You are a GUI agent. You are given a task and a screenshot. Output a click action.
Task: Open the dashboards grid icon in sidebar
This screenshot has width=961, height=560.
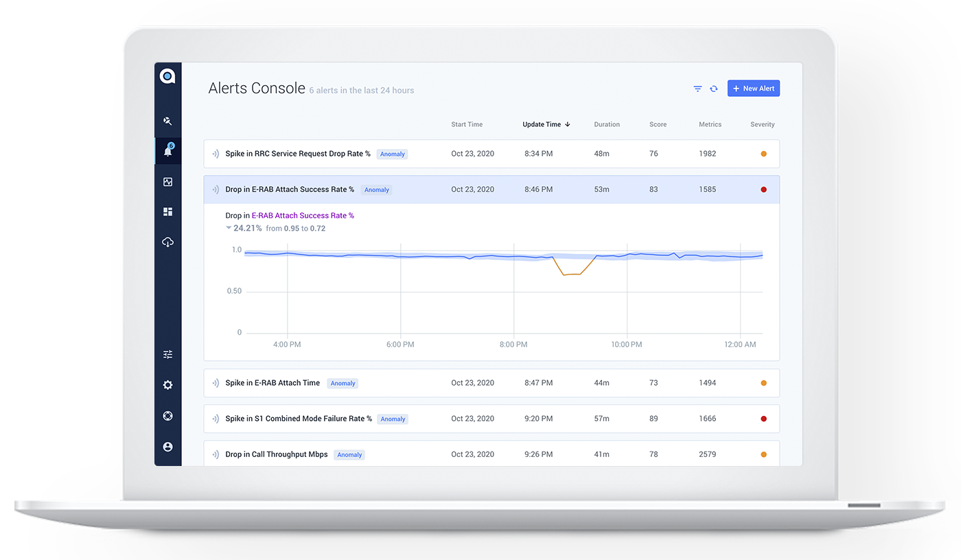(x=167, y=212)
